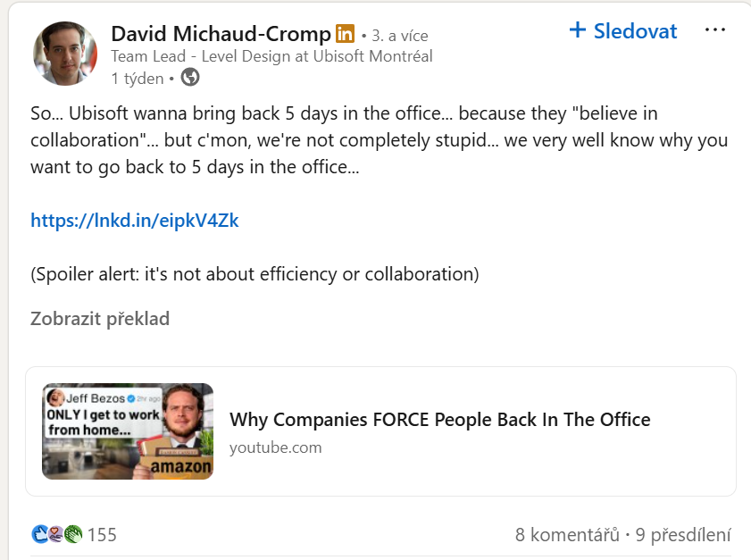Image resolution: width=751 pixels, height=560 pixels.
Task: Click David Michaud-Cromp's profile photo
Action: [65, 54]
